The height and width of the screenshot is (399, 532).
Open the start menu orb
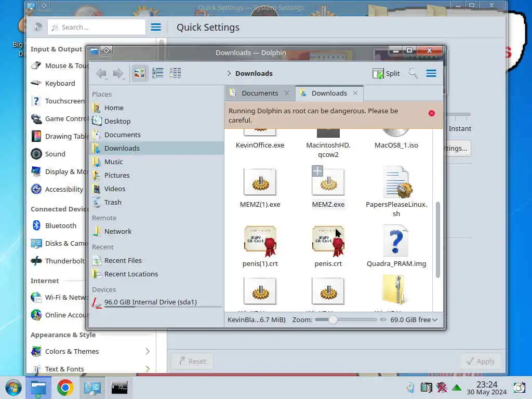point(13,388)
